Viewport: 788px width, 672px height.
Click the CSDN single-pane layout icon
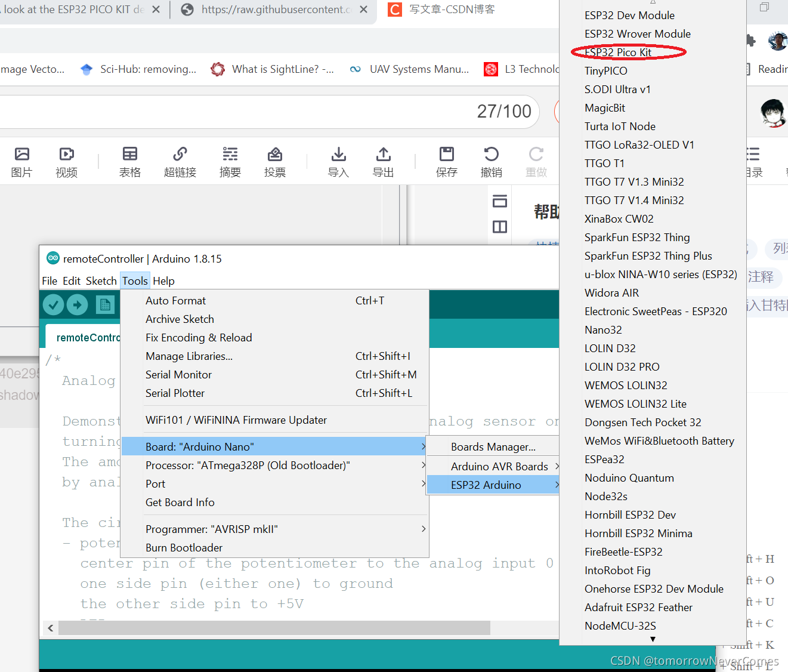(500, 201)
